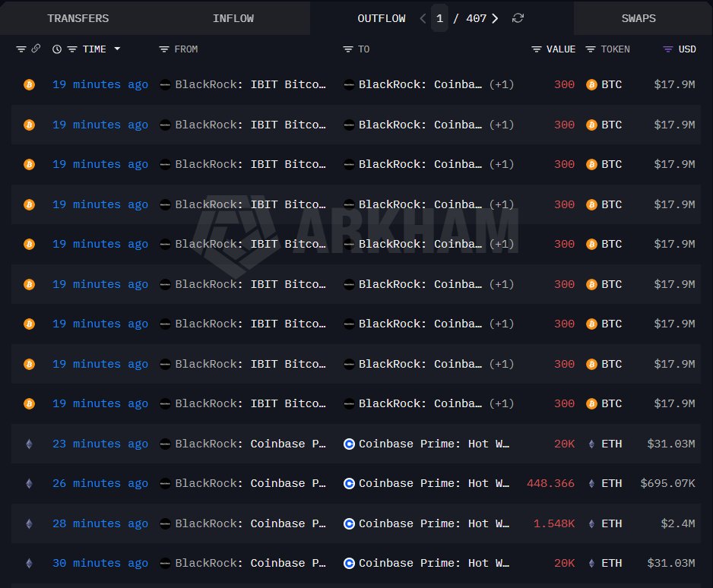Click Ethereum chain icon in 26 minutes row

[x=29, y=483]
